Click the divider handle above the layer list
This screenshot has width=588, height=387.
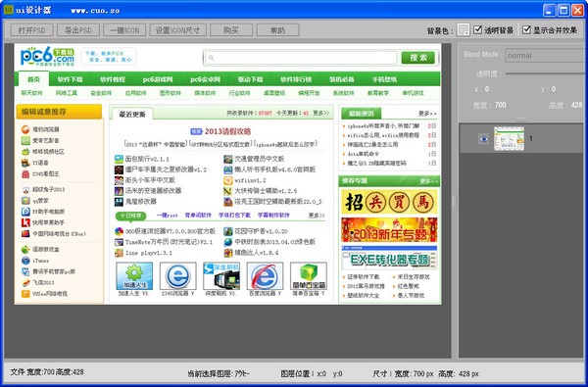(521, 119)
